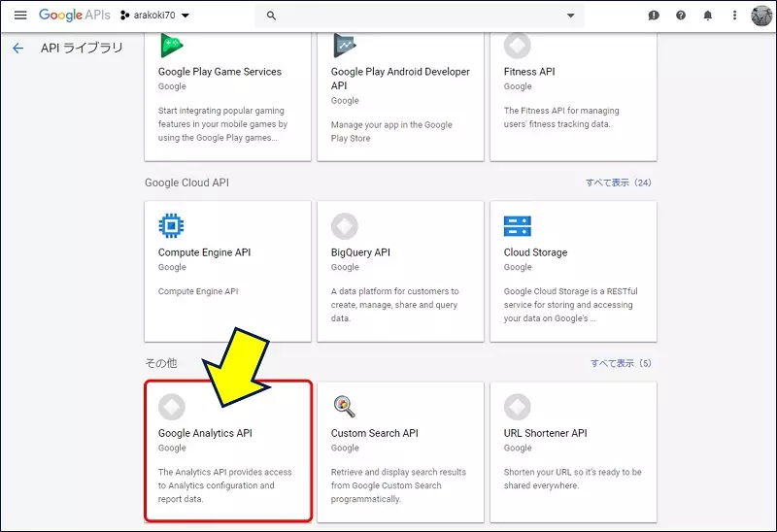Viewport: 777px width, 532px height.
Task: Click the Google APIs logo
Action: pyautogui.click(x=75, y=16)
